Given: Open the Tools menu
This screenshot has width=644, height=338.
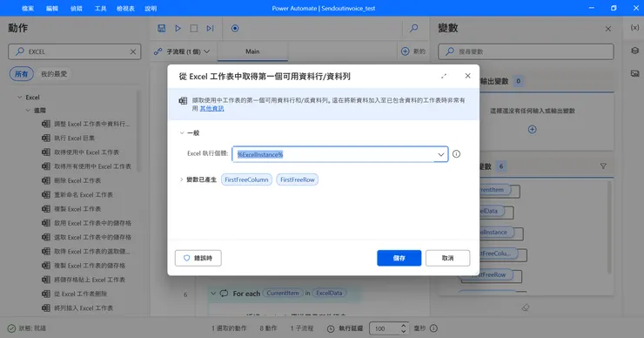Looking at the screenshot, I should [101, 8].
